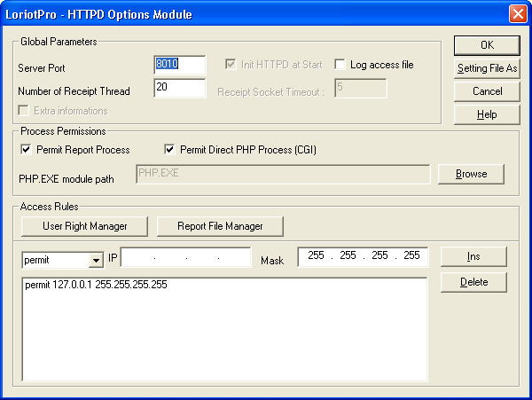Click Delete to remove access rule
This screenshot has width=532, height=400.
473,282
